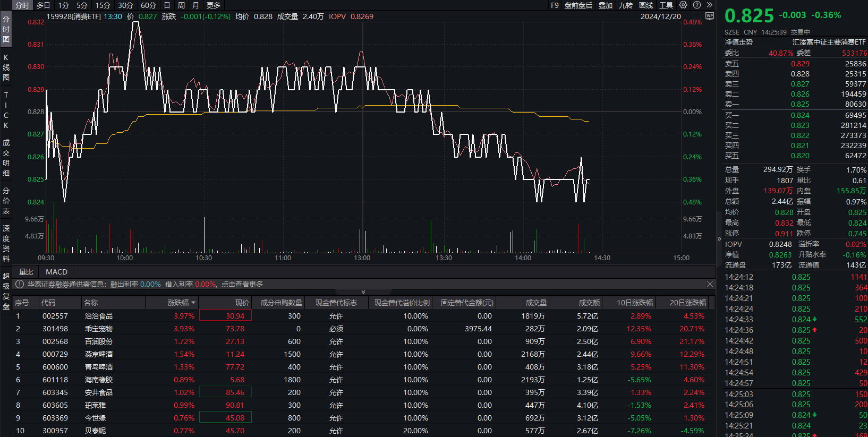Open 超级复盘 from left sidebar
The height and width of the screenshot is (437, 868).
click(6, 291)
